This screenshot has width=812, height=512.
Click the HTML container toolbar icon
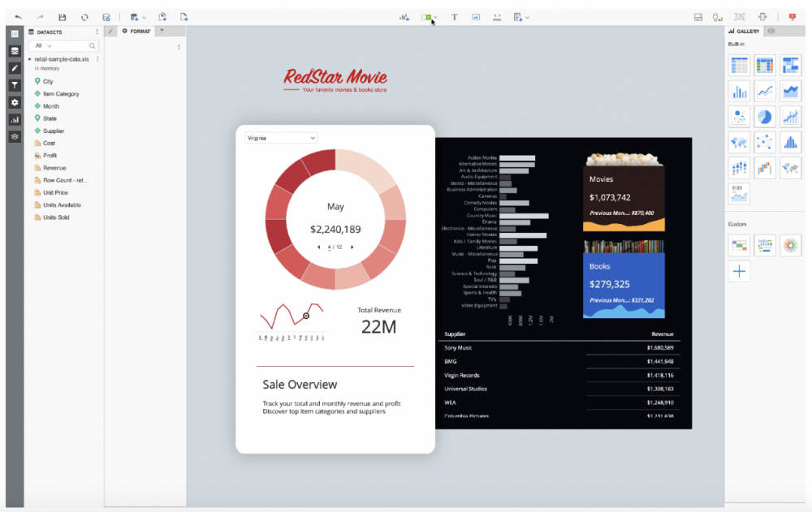pos(497,17)
